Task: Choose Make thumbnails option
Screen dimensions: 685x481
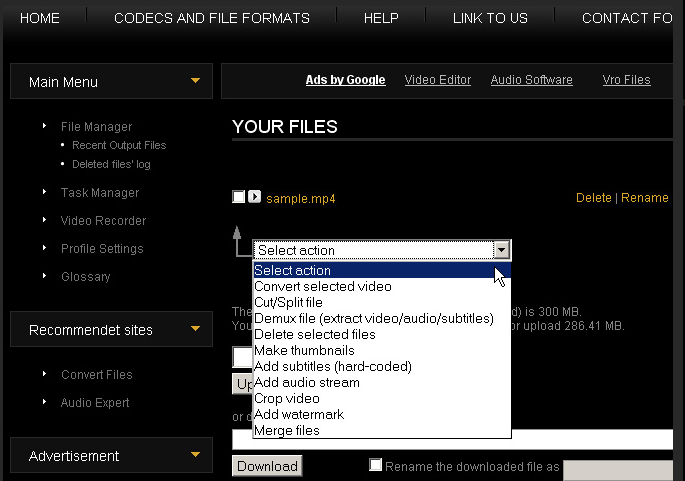Action: (x=382, y=350)
